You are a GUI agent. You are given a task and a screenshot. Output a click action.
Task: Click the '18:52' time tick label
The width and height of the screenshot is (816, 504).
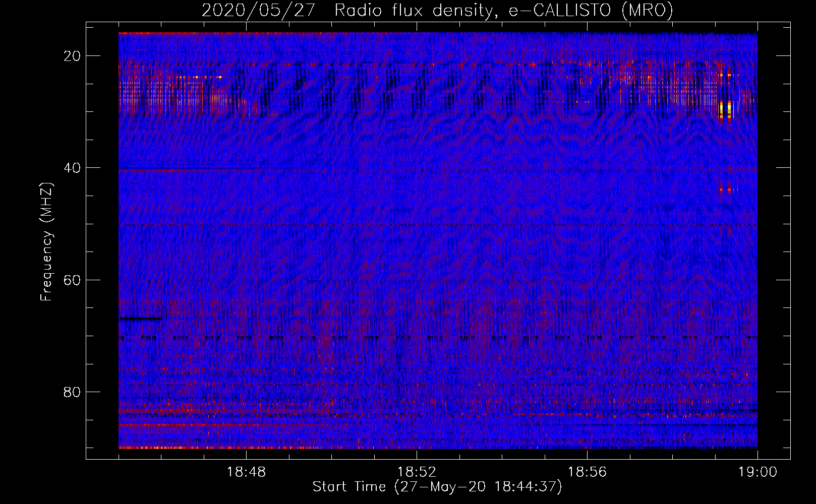coord(417,472)
